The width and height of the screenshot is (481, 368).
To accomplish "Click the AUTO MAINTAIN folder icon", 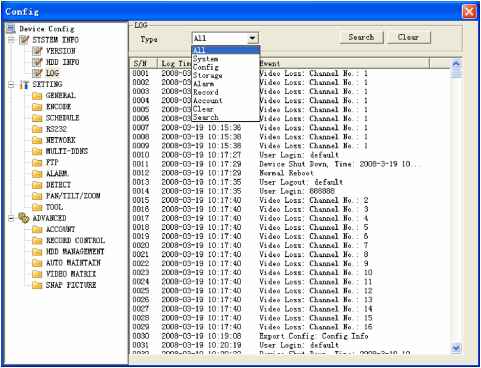I will pos(37,263).
